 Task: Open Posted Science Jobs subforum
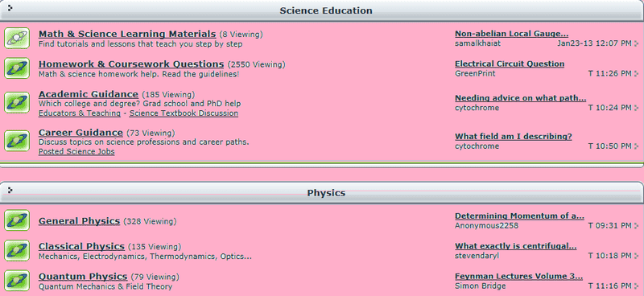tap(76, 151)
